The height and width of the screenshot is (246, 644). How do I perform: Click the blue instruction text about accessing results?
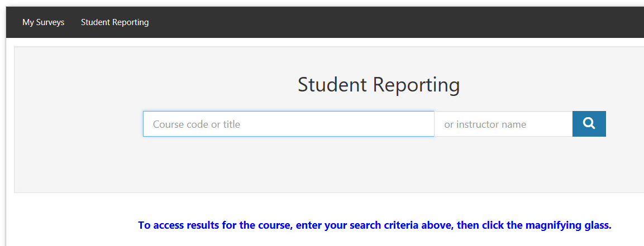tap(375, 225)
